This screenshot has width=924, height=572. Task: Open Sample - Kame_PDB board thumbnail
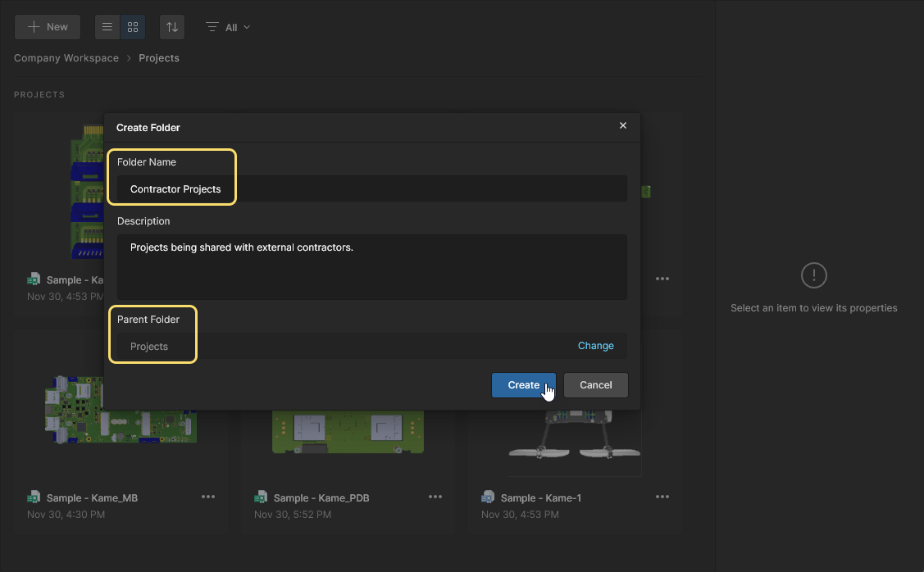click(348, 432)
